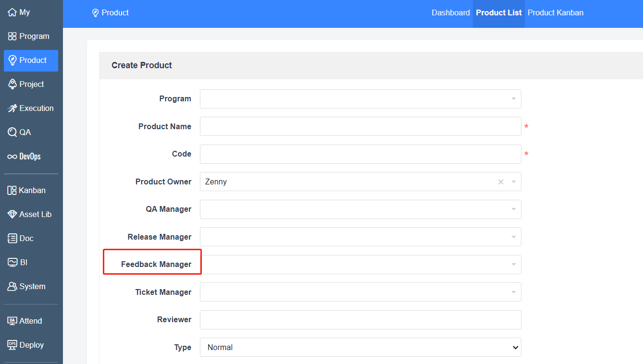Click into the Code text field

pos(360,154)
